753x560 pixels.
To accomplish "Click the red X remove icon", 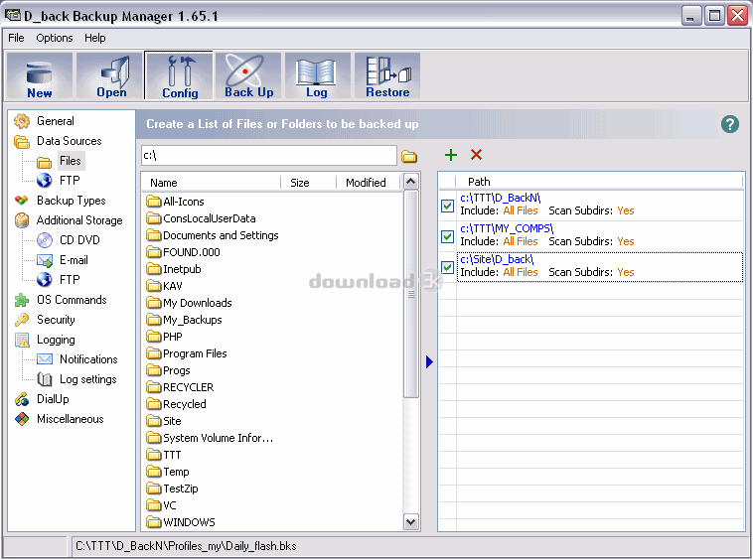I will click(x=476, y=155).
